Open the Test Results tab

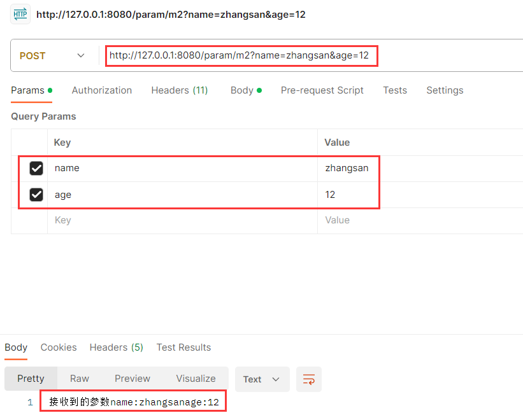184,347
